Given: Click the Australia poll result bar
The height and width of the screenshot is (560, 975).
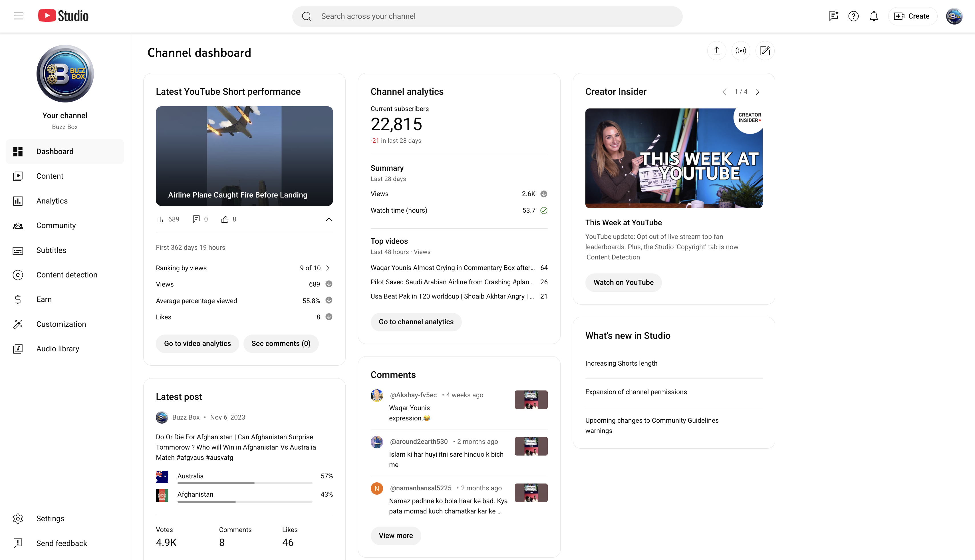Looking at the screenshot, I should click(245, 483).
